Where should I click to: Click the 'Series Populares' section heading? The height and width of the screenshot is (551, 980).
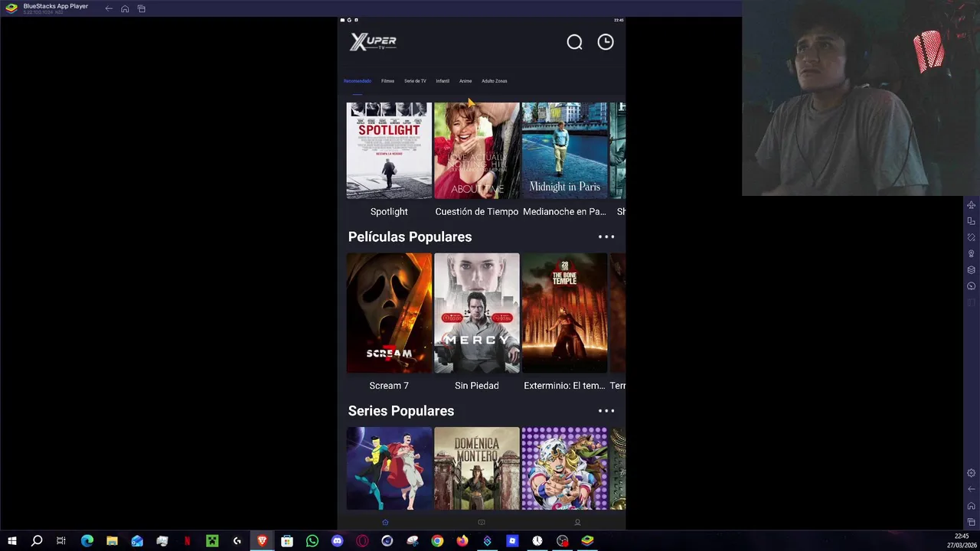tap(401, 411)
